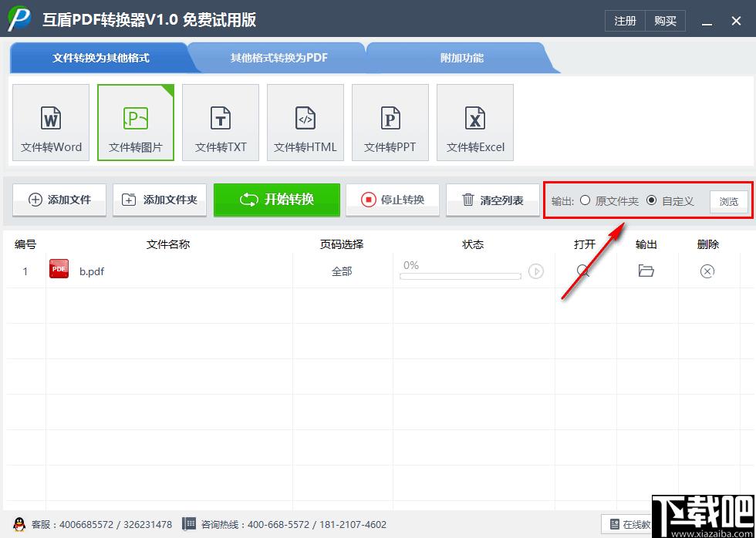The image size is (756, 538).
Task: Click the 0% conversion progress bar
Action: [461, 276]
